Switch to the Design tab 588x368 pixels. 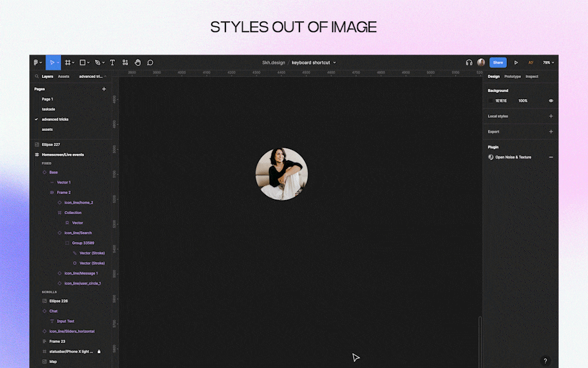tap(493, 77)
